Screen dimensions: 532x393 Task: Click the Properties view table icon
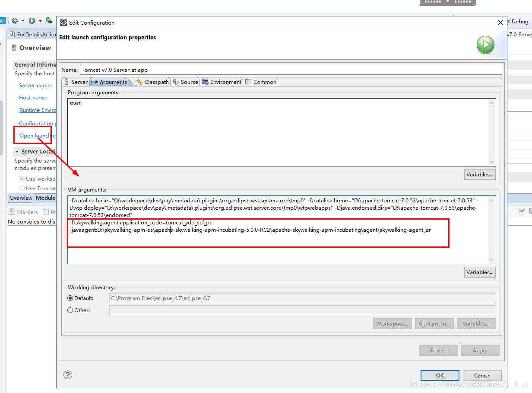coord(46,212)
